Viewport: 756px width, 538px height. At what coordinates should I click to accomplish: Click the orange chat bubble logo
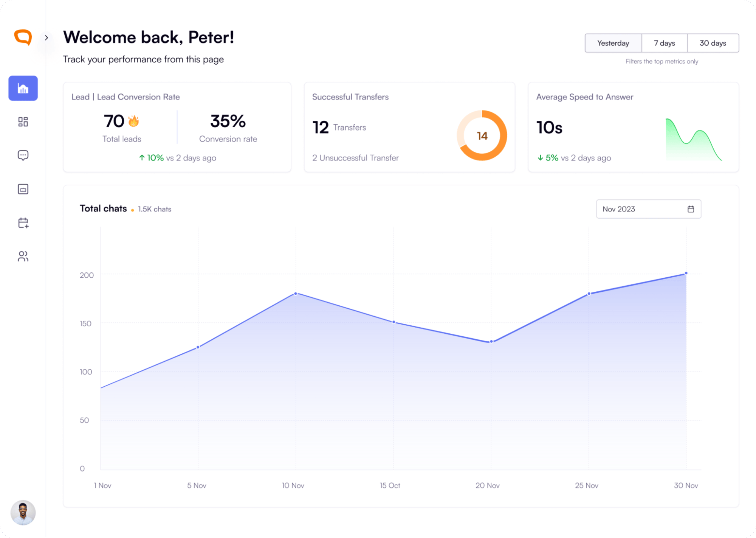[23, 37]
